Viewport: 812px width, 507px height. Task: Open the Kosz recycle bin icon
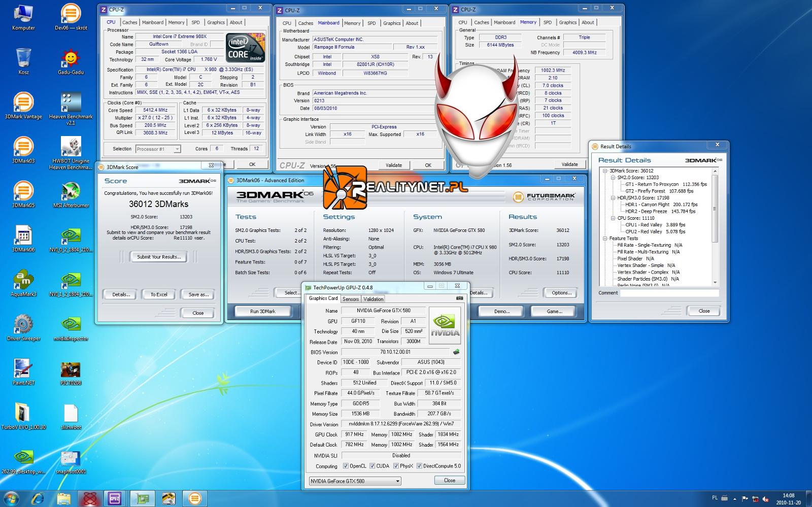click(x=23, y=61)
